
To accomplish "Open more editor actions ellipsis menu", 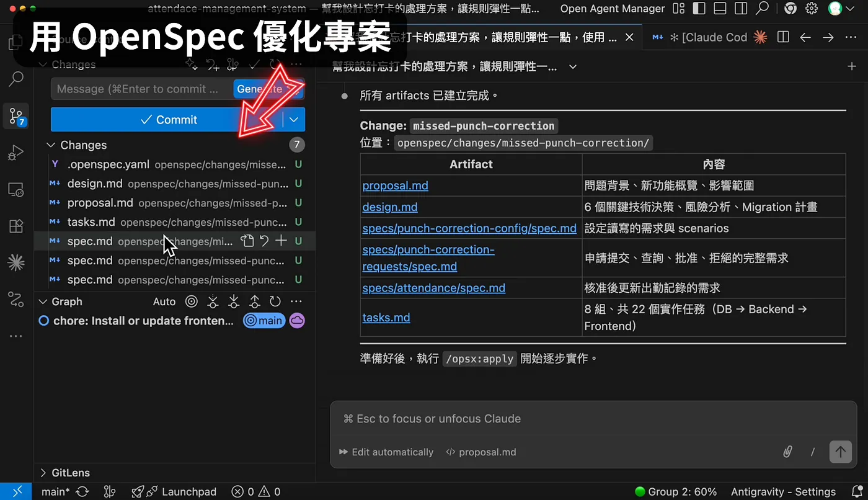I will pos(851,37).
